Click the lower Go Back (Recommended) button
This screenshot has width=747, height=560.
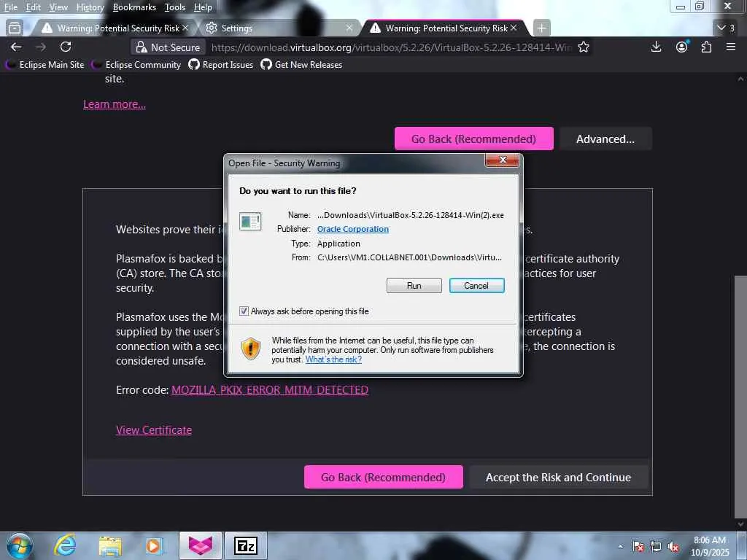(x=384, y=477)
